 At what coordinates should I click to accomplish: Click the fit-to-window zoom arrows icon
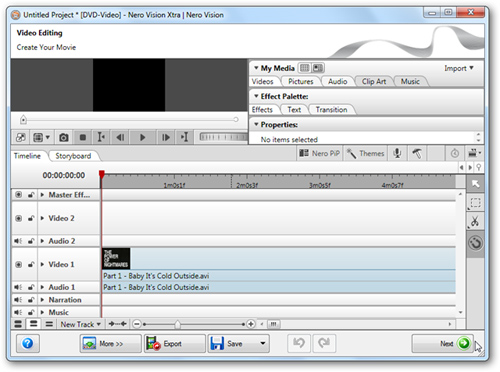(x=118, y=324)
